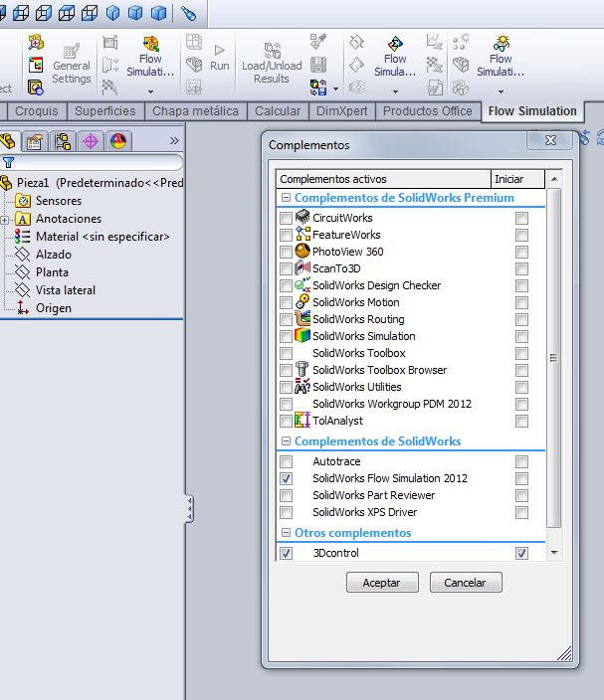Click the panel collapse handle
This screenshot has width=604, height=700.
tap(189, 508)
